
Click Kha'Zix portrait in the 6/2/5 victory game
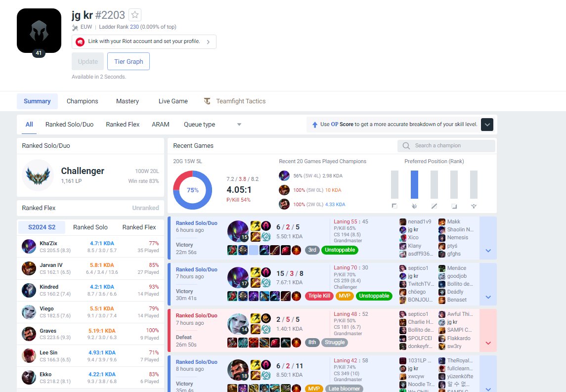pos(238,231)
